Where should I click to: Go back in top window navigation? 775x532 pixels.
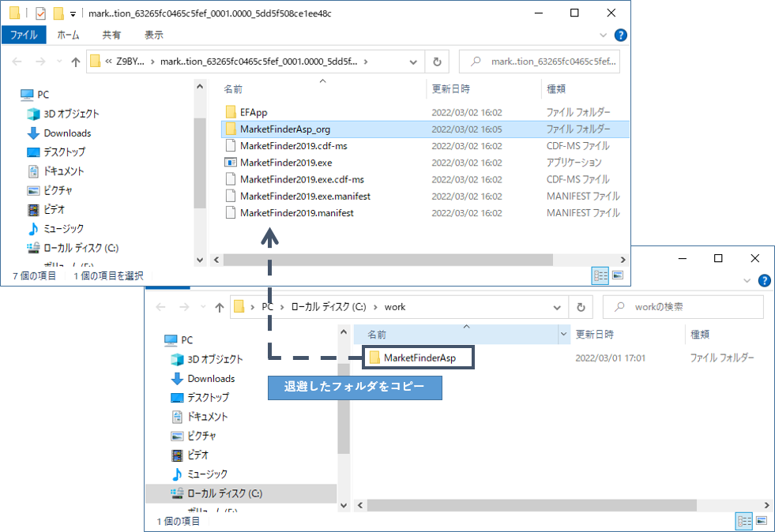(x=17, y=62)
